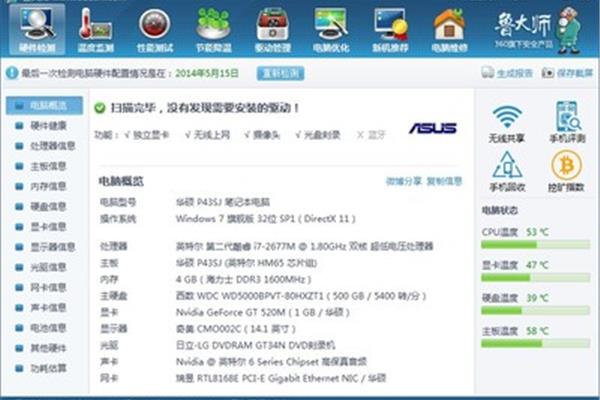Open 挖矿指数 bitcoin mining index

pyautogui.click(x=566, y=171)
